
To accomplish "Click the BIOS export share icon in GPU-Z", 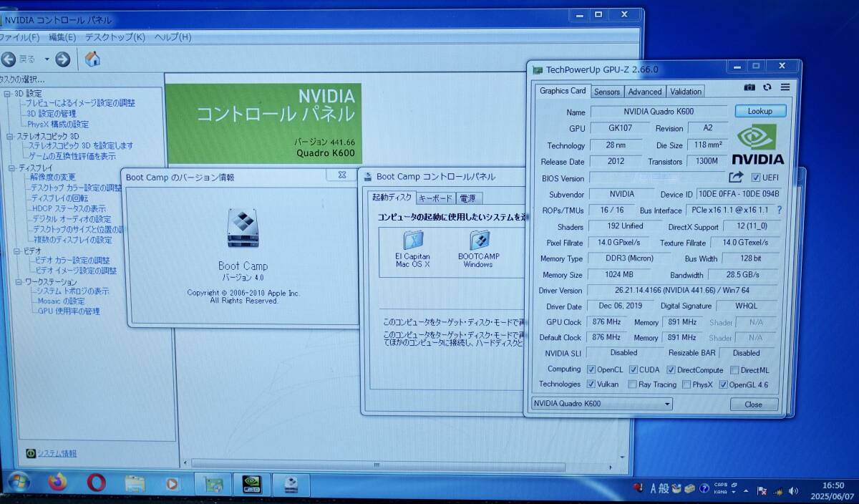I will [736, 177].
